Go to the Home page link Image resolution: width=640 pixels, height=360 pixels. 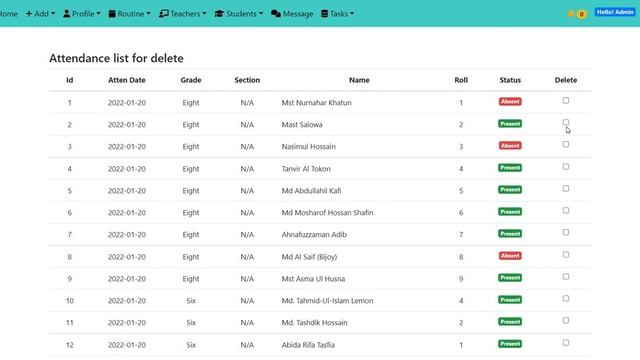[9, 13]
